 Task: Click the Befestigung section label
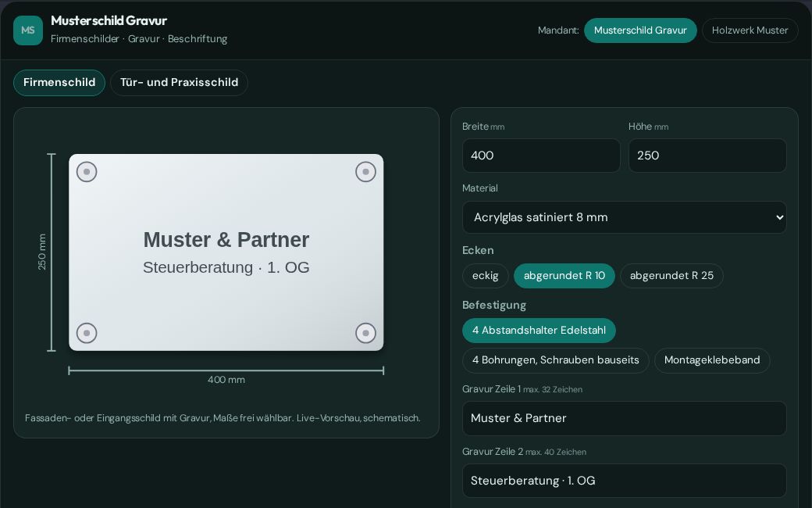click(x=494, y=306)
